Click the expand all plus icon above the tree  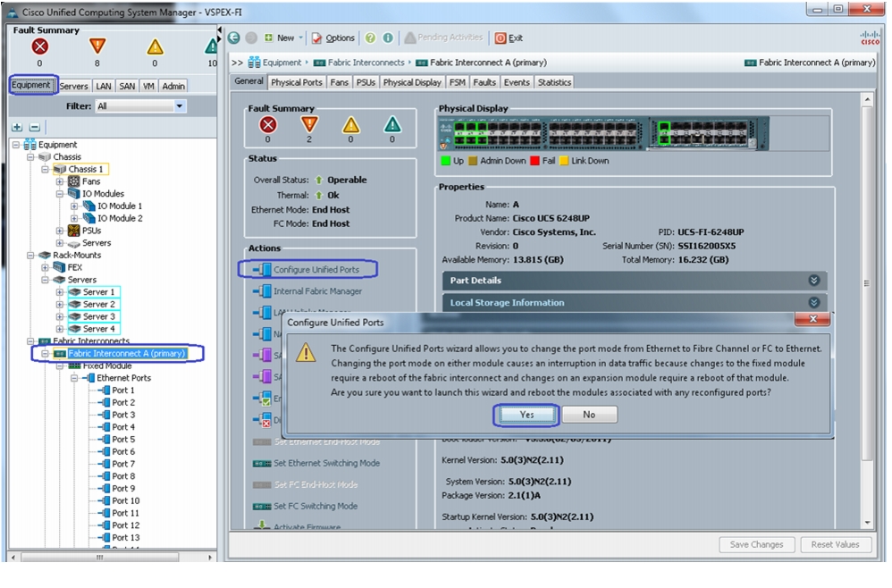coord(17,128)
